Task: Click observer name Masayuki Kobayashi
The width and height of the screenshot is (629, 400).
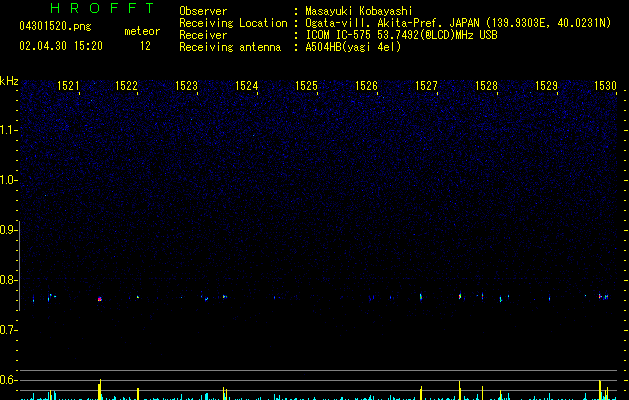Action: 359,11
